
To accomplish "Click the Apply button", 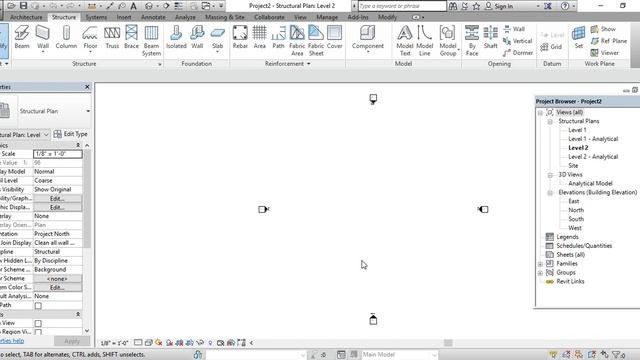I will pyautogui.click(x=72, y=341).
